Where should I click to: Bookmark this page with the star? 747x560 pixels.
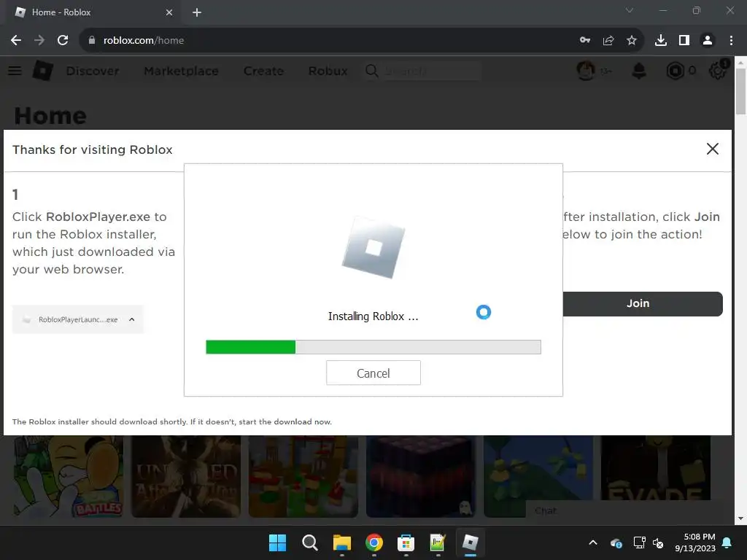click(632, 41)
